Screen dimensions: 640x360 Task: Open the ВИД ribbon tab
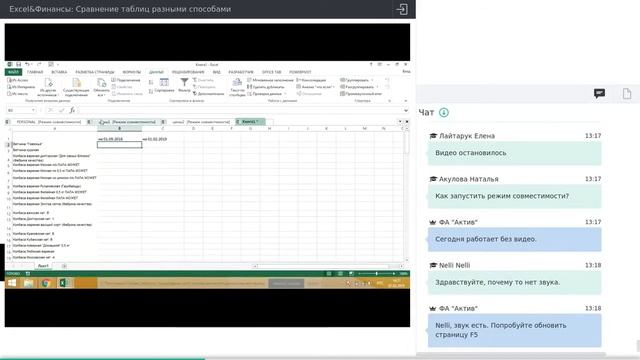(x=217, y=72)
